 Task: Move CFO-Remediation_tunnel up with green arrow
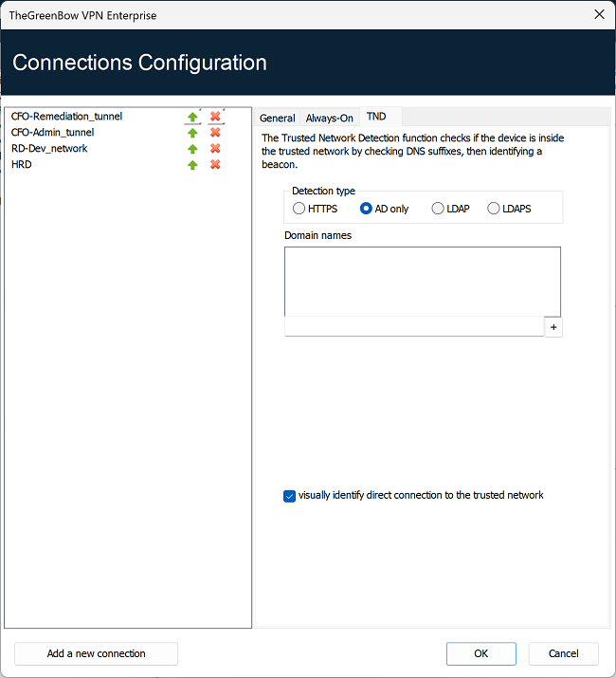[192, 117]
